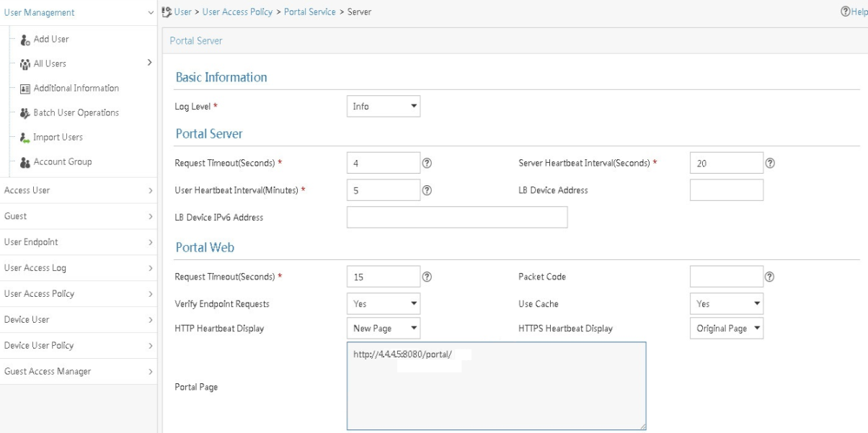This screenshot has height=433, width=868.
Task: Click the LB Device IPv6 Address field
Action: pyautogui.click(x=457, y=218)
